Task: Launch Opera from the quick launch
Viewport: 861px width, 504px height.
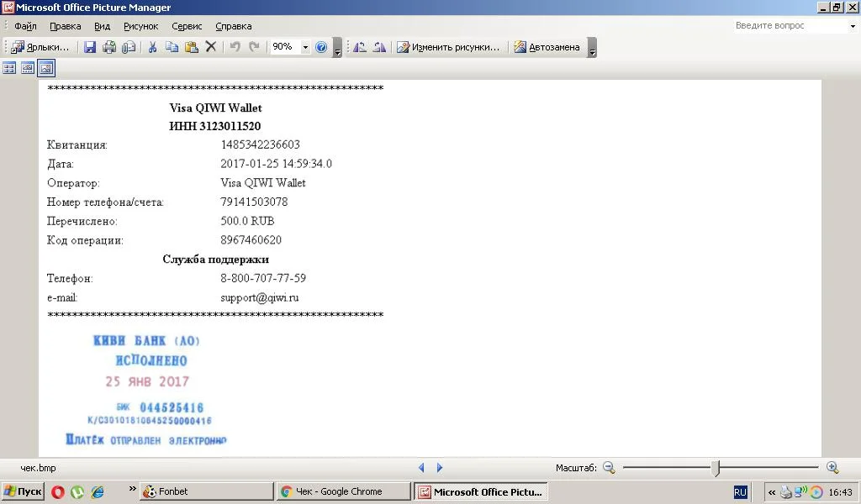Action: click(58, 492)
